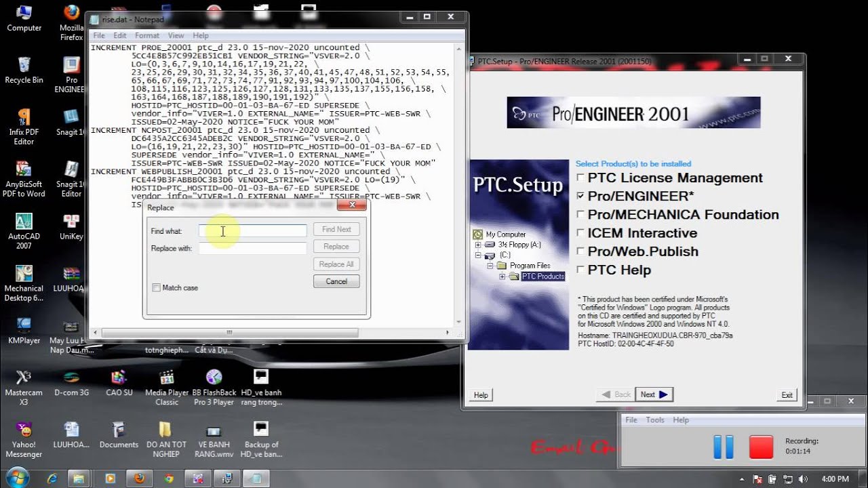Expand the 3½ Floppy (A:) tree node
This screenshot has width=868, height=488.
point(478,245)
